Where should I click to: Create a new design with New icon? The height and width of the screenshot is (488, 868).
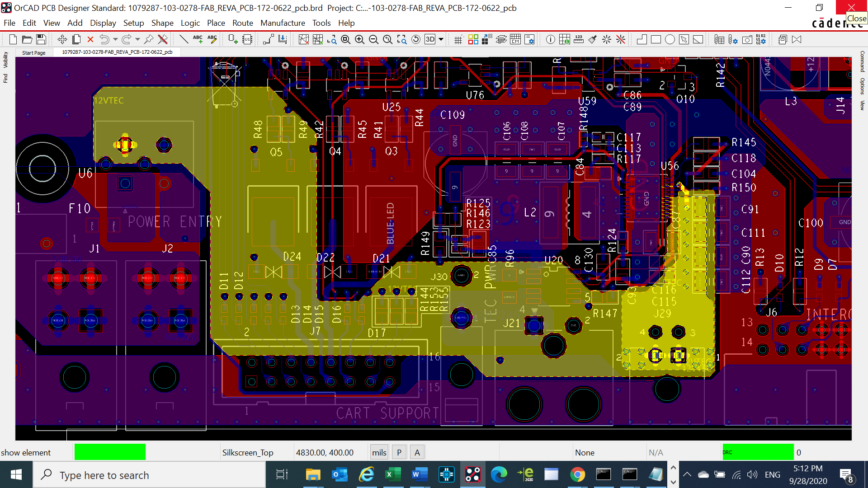click(13, 40)
